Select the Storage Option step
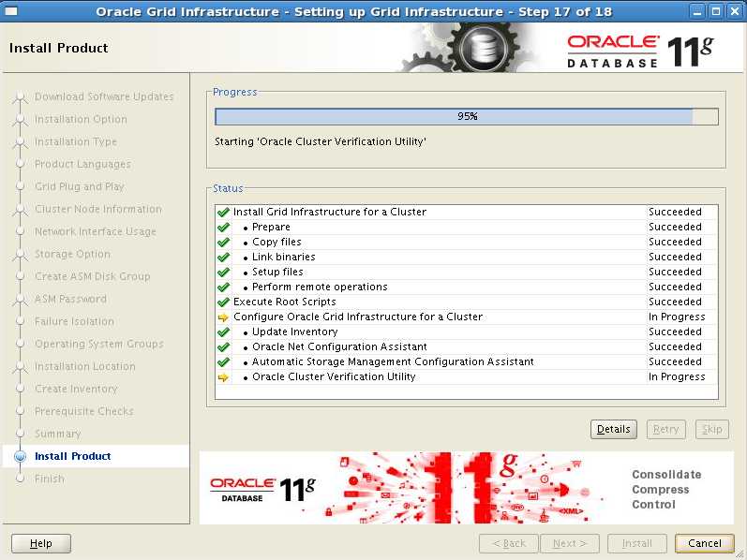This screenshot has height=560, width=747. [72, 254]
